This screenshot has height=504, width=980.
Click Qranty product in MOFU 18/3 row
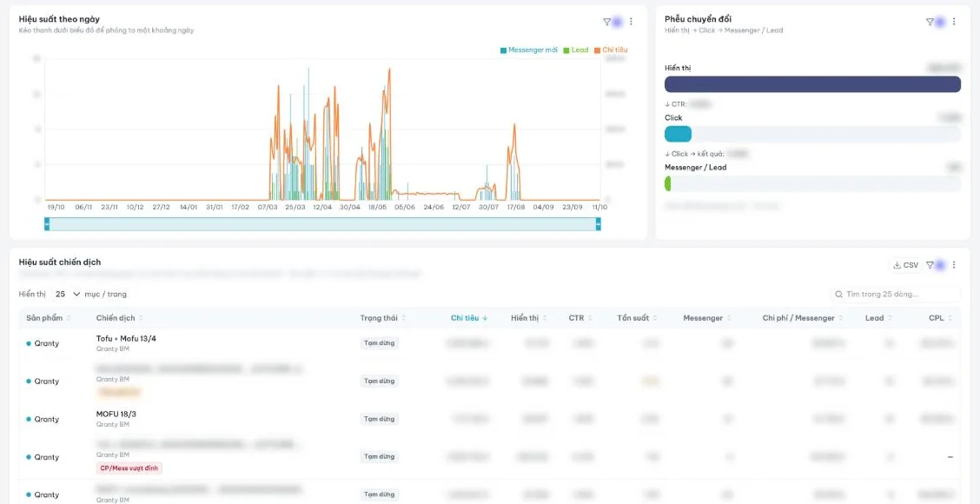43,419
